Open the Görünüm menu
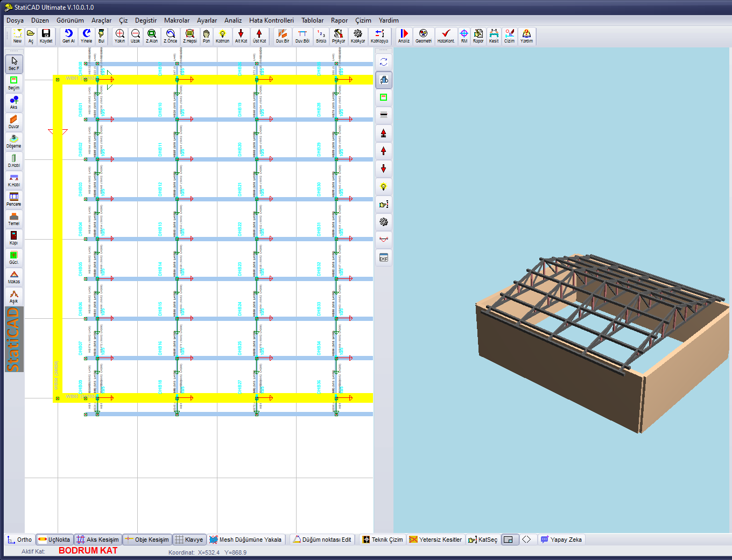Image resolution: width=732 pixels, height=560 pixels. coord(71,20)
